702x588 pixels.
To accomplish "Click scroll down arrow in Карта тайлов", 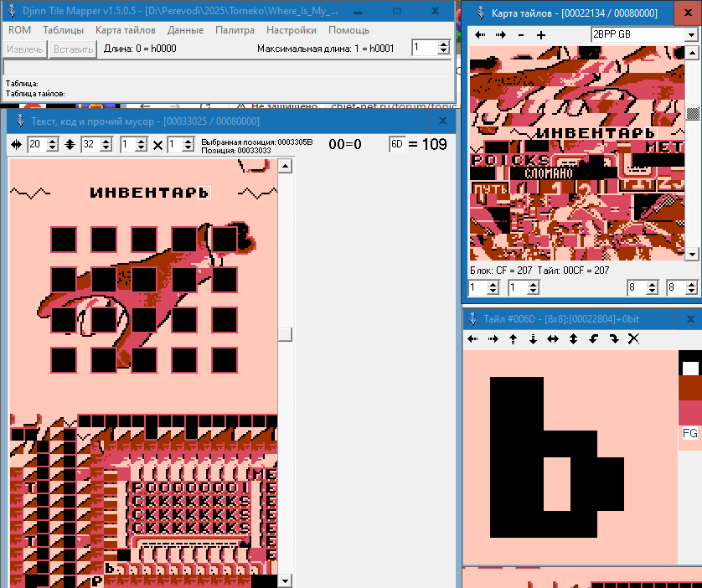I will 692,254.
